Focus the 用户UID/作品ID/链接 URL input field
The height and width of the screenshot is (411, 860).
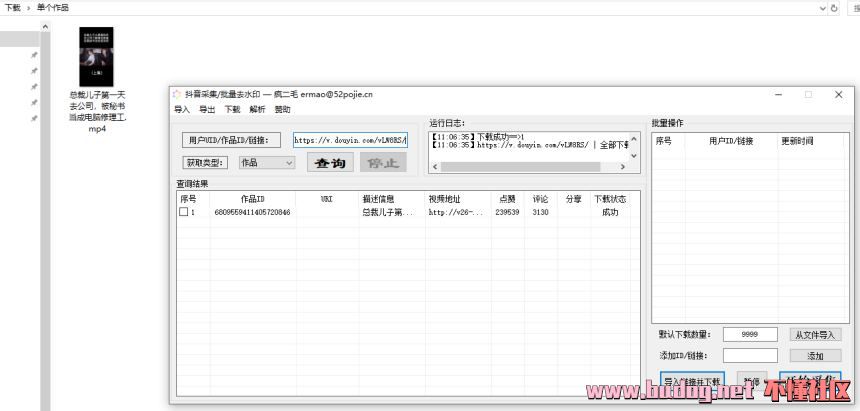pos(350,141)
